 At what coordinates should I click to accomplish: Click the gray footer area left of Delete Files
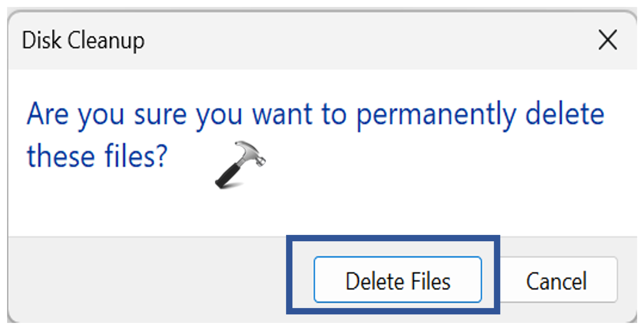pos(141,280)
